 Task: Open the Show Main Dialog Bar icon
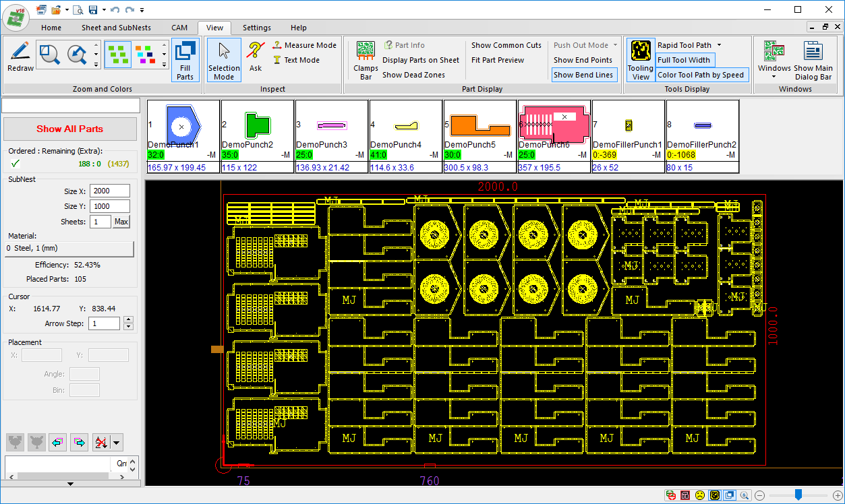point(813,59)
